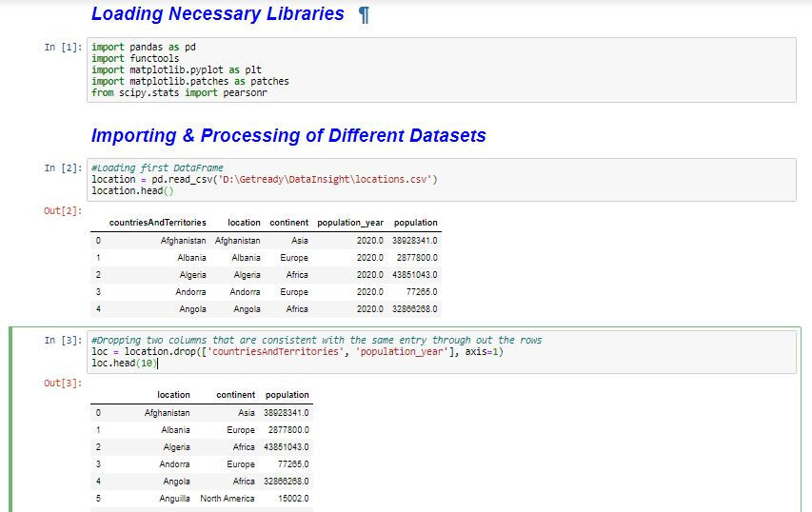The width and height of the screenshot is (812, 512).
Task: Toggle the Out[2] output area prompt
Action: pos(63,209)
